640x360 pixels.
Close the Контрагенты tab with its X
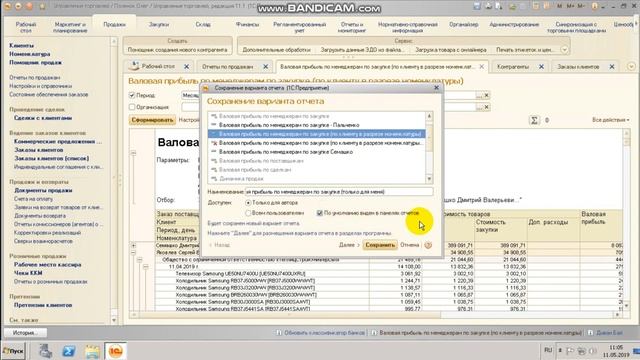(x=541, y=67)
